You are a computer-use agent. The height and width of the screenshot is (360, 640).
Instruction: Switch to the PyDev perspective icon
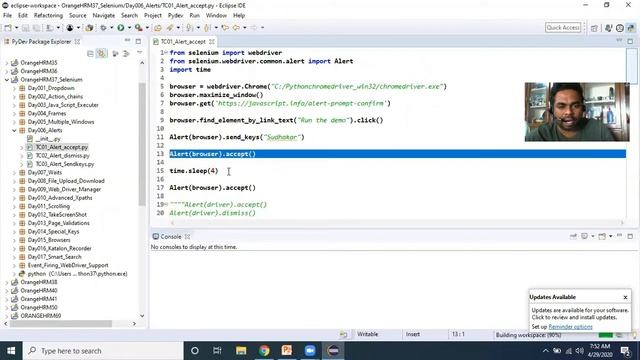631,28
